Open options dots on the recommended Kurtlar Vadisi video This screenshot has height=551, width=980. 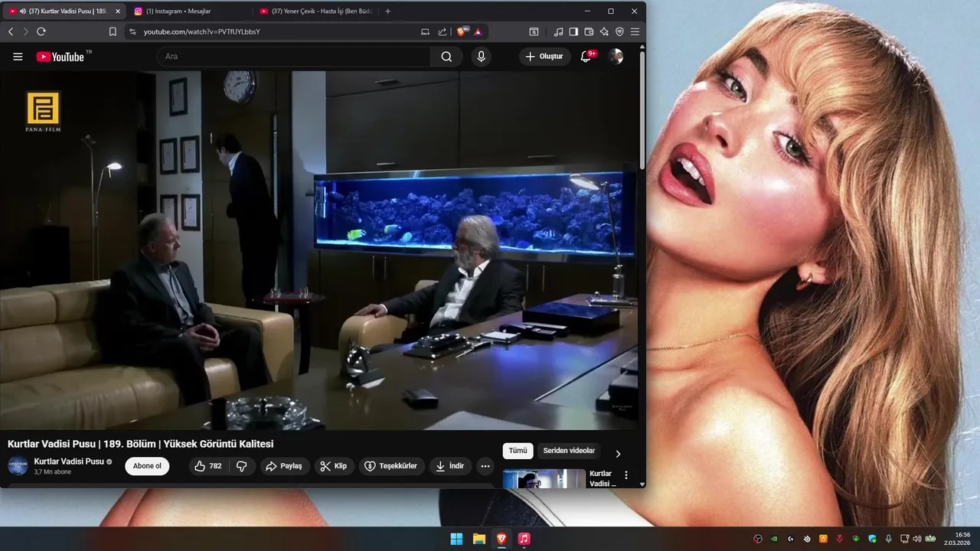(626, 475)
